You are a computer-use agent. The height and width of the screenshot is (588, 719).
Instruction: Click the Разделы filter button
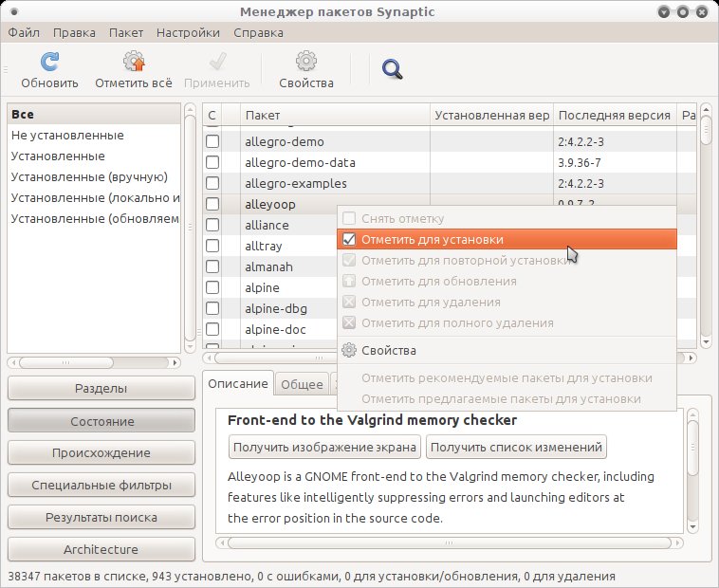101,388
